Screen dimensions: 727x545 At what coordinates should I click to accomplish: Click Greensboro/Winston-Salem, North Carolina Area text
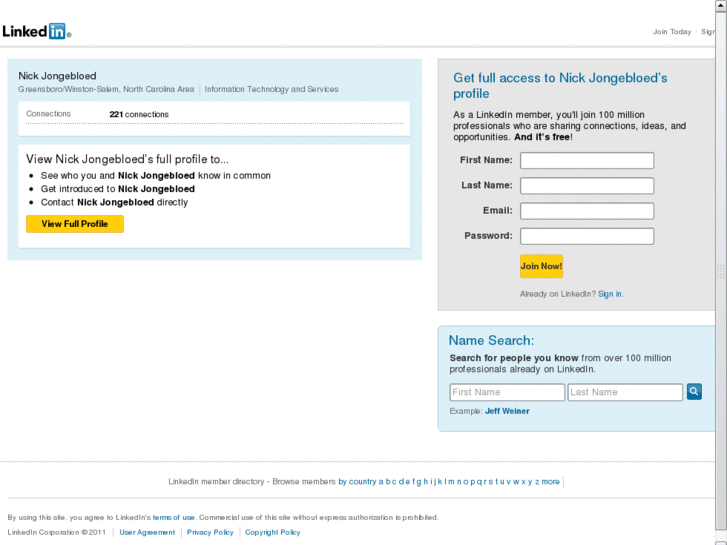tap(106, 89)
